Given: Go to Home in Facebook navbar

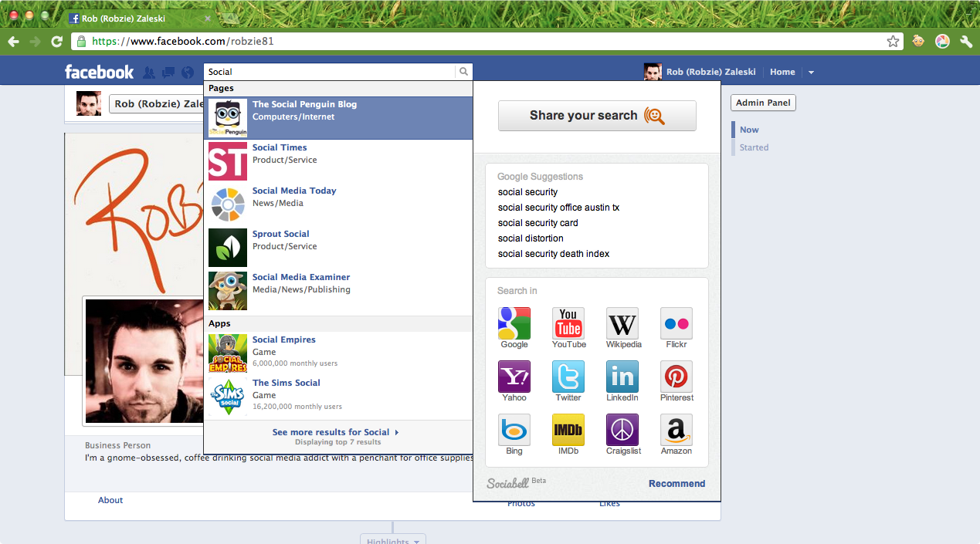Looking at the screenshot, I should (782, 72).
